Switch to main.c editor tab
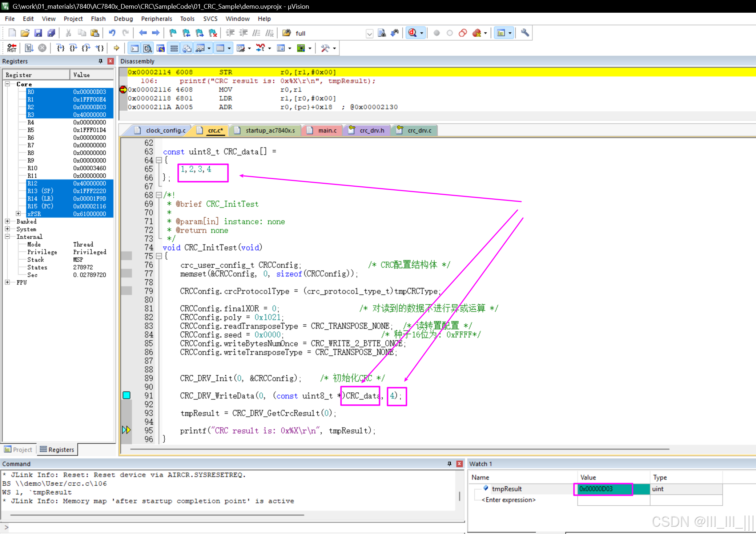The width and height of the screenshot is (756, 534). (322, 130)
